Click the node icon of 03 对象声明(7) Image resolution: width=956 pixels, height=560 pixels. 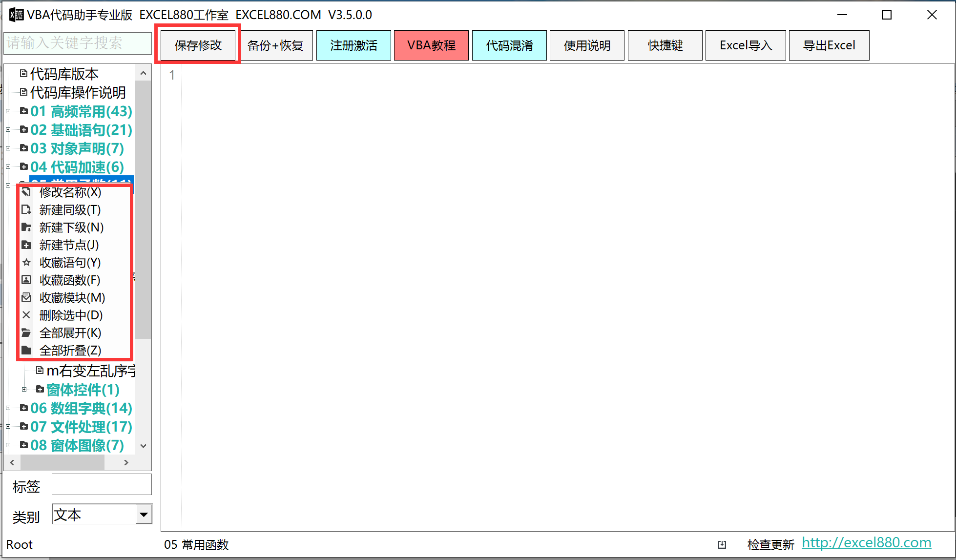pyautogui.click(x=23, y=148)
